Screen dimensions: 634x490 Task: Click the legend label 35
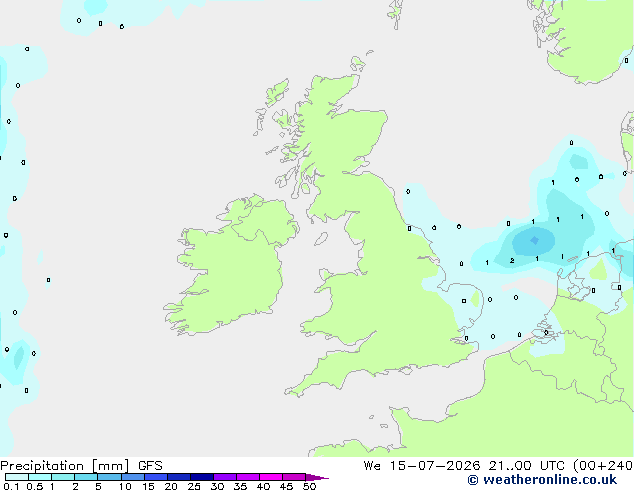[240, 486]
